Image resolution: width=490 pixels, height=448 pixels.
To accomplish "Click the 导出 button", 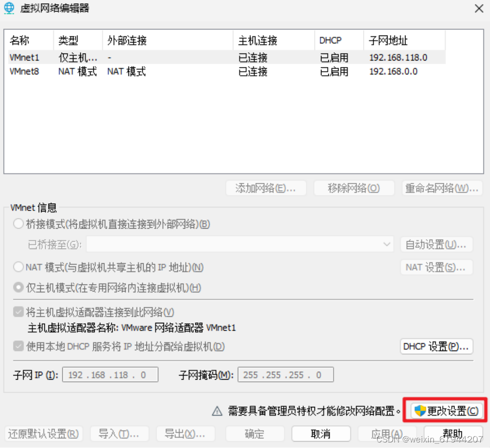I will tap(186, 434).
